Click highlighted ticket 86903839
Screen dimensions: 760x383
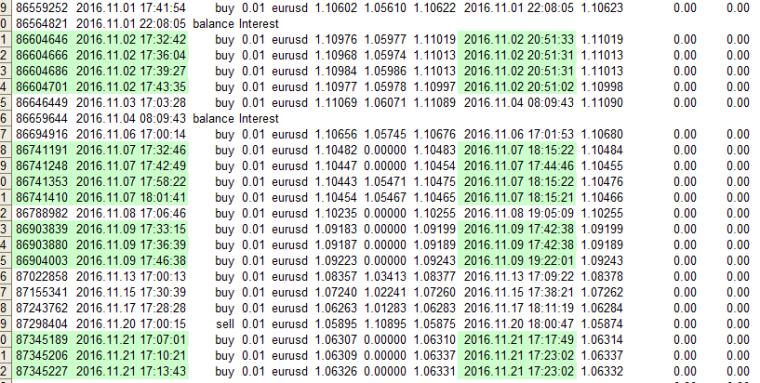coord(42,229)
